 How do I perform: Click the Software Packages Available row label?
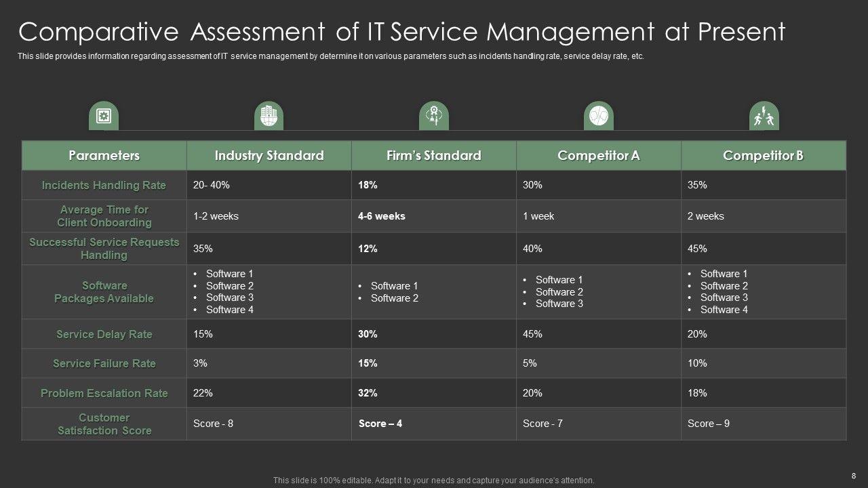[x=104, y=292]
